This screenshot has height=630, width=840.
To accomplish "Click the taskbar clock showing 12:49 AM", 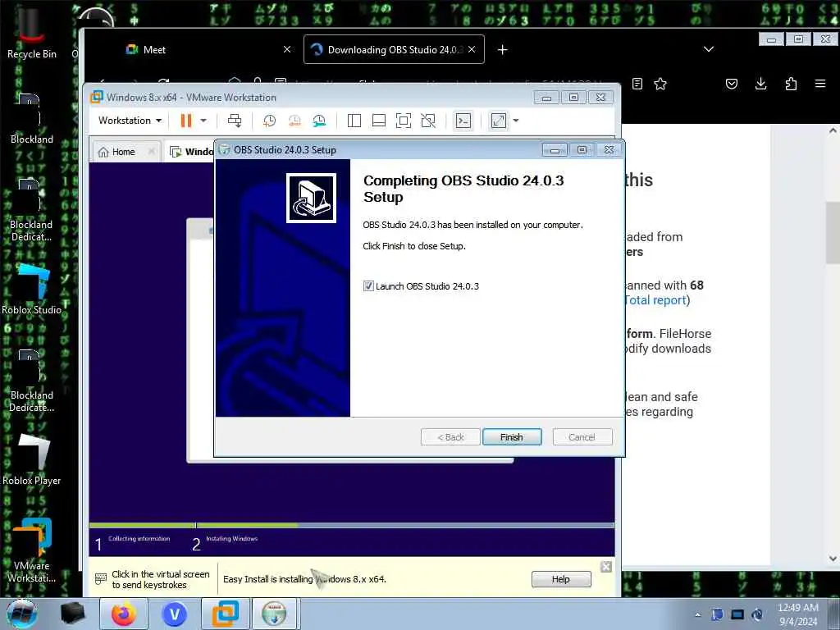I will pyautogui.click(x=798, y=614).
